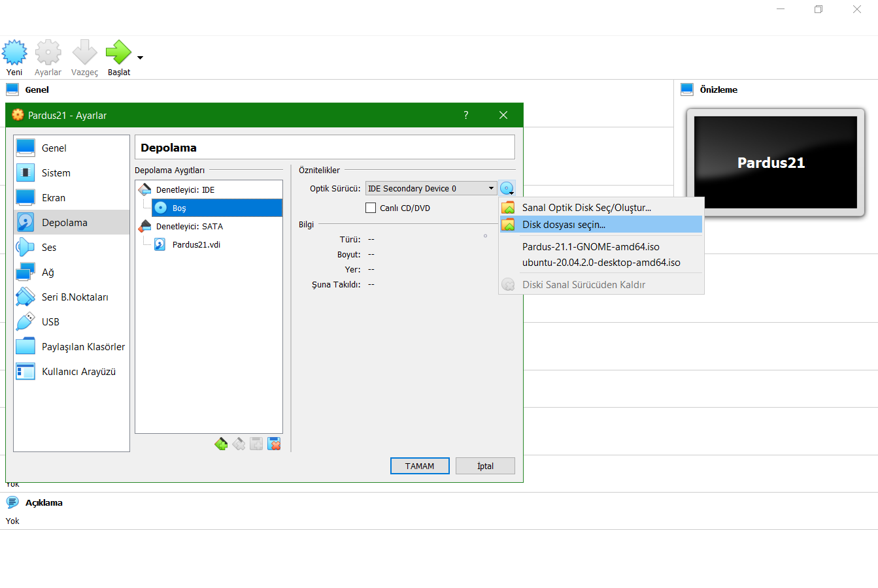Image resolution: width=878 pixels, height=588 pixels.
Task: Click the Vazgeç arrow toolbar icon
Action: [x=84, y=52]
